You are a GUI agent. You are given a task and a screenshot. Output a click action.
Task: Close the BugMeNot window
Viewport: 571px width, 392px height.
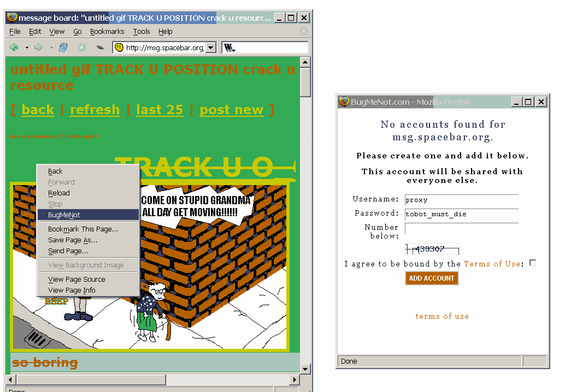pos(541,102)
